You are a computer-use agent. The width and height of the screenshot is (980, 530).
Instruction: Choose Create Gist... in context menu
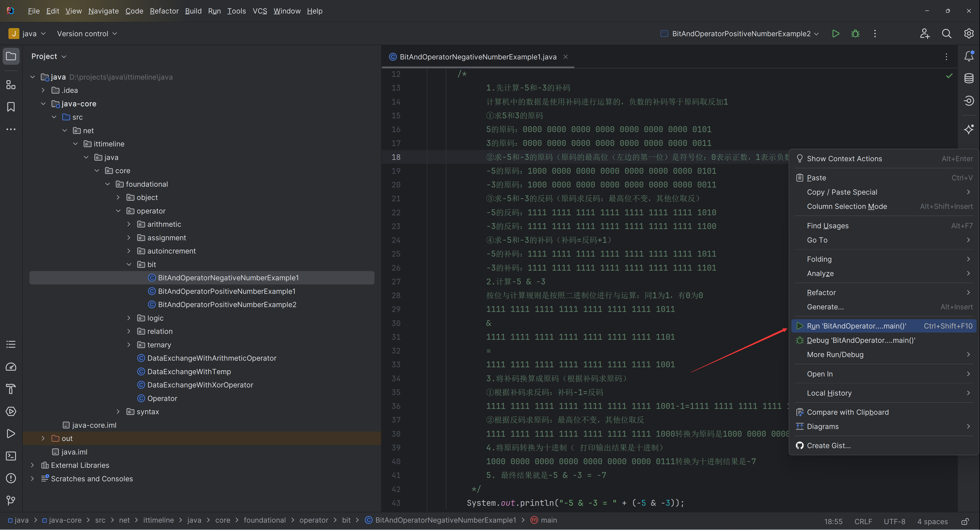884,446
